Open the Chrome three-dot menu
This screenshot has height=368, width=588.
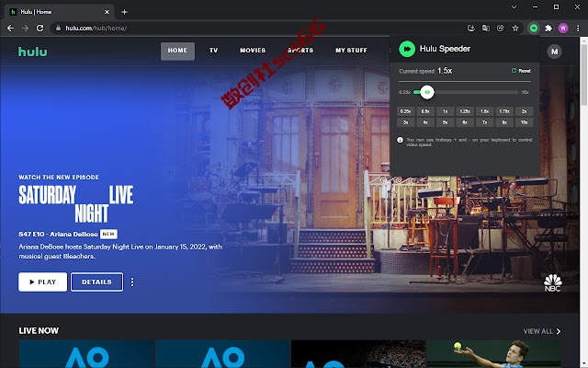tap(578, 29)
